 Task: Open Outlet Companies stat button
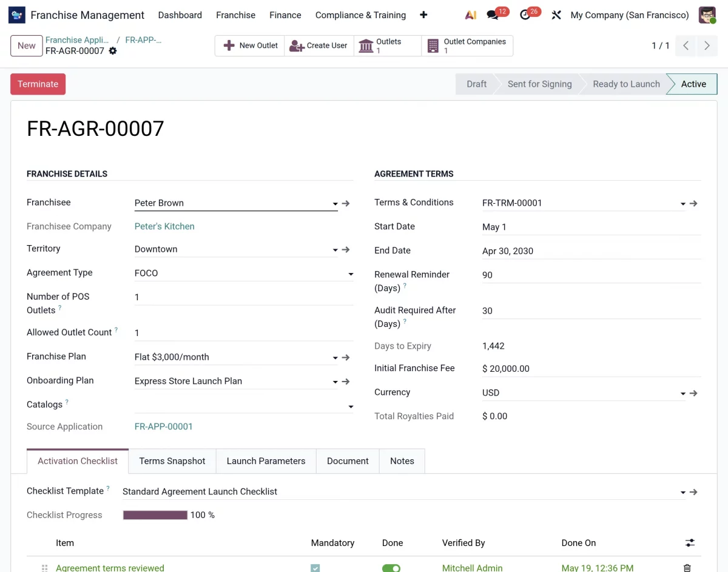pos(467,45)
